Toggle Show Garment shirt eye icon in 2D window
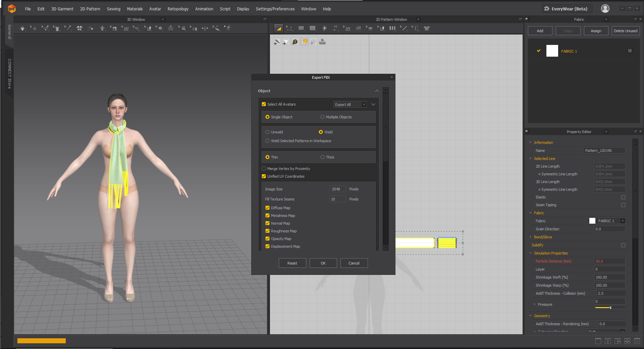The image size is (644, 349). 286,42
